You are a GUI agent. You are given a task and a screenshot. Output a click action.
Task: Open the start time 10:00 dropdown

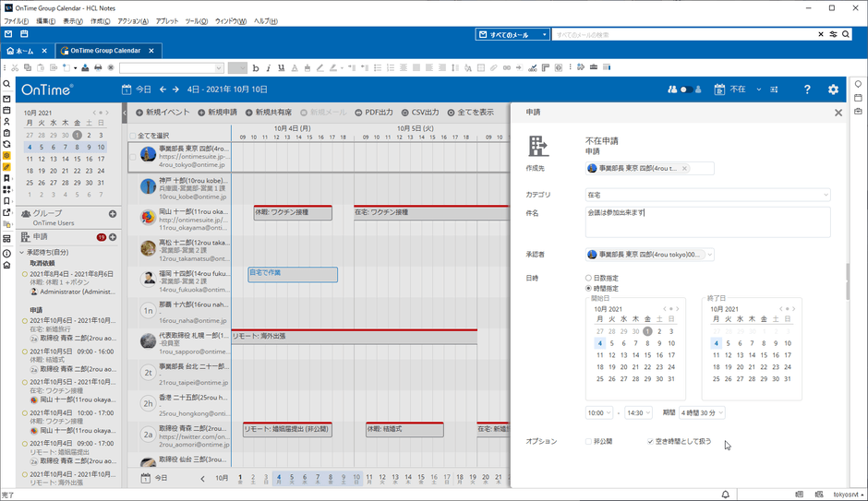[x=599, y=413]
